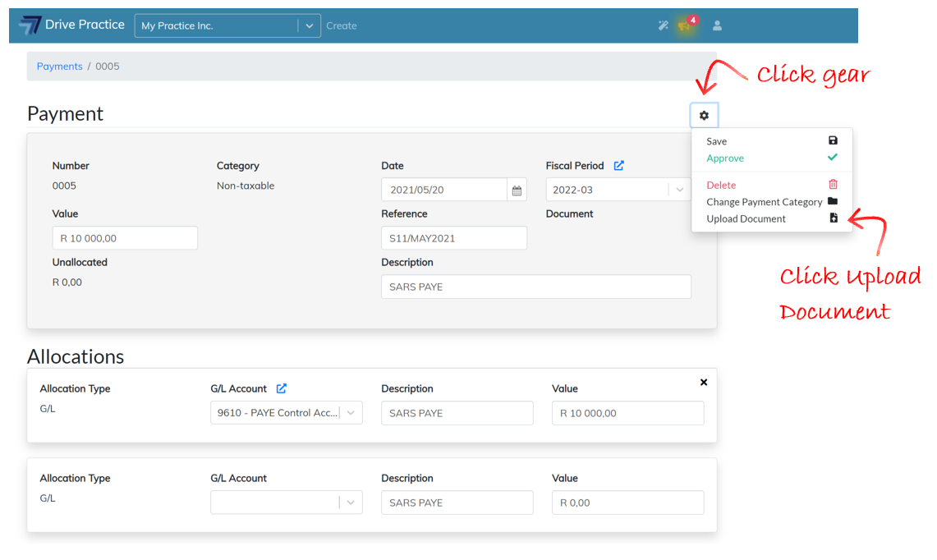
Task: Click the Payments breadcrumb link
Action: pyautogui.click(x=60, y=67)
